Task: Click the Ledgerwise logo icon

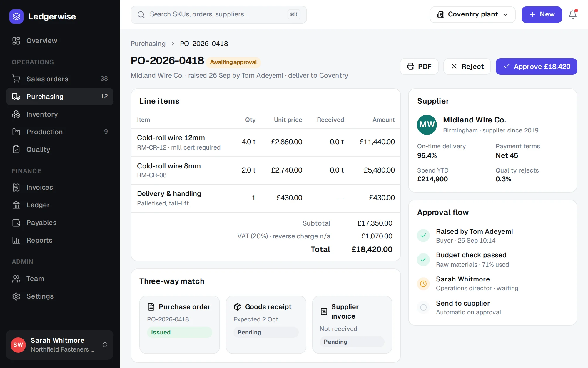Action: click(16, 16)
